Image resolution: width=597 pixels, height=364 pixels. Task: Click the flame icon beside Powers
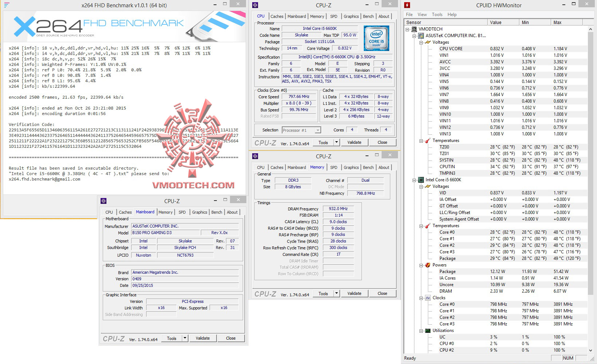coord(428,265)
